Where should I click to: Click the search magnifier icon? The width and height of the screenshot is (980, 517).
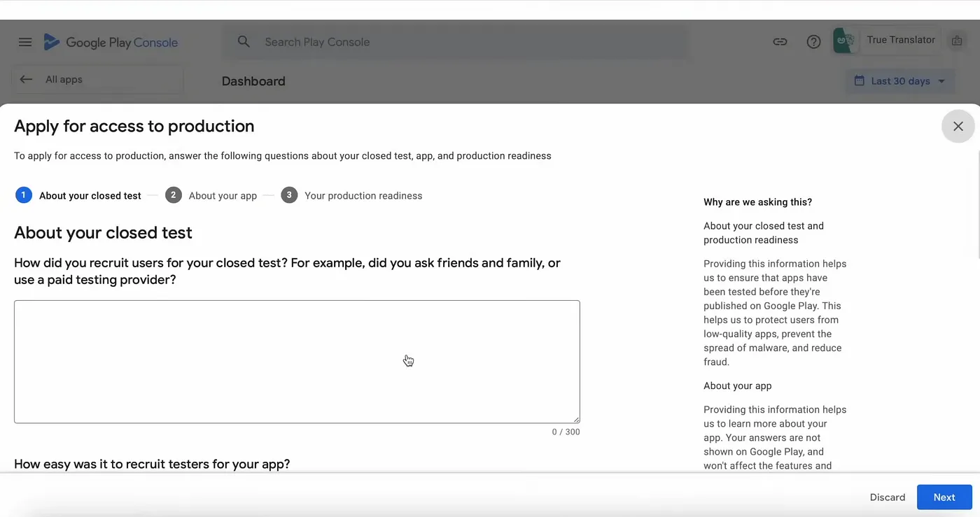coord(244,42)
